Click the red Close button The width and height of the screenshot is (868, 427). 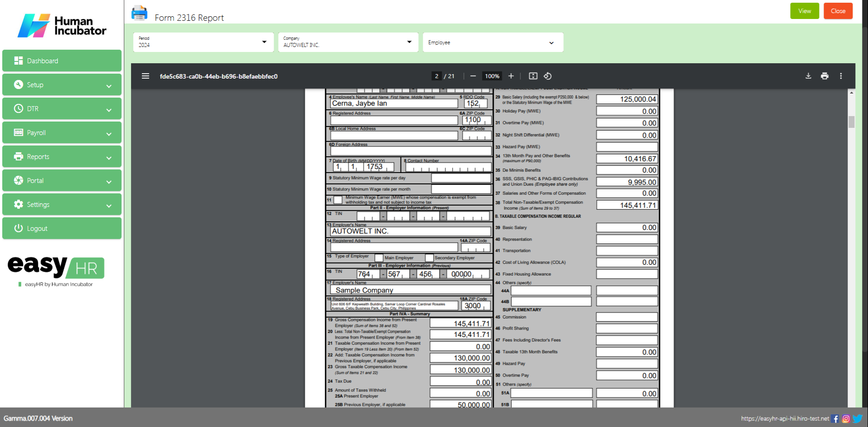[x=838, y=11]
